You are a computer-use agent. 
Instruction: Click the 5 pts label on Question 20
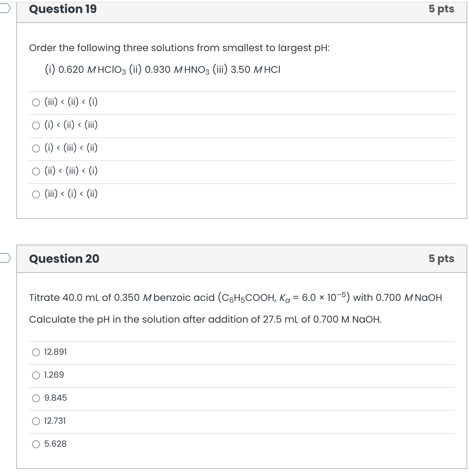coord(442,259)
